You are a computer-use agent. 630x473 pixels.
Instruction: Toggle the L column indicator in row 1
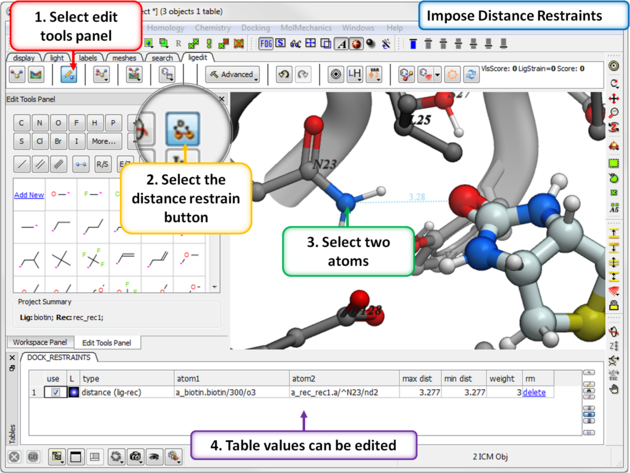click(x=73, y=393)
